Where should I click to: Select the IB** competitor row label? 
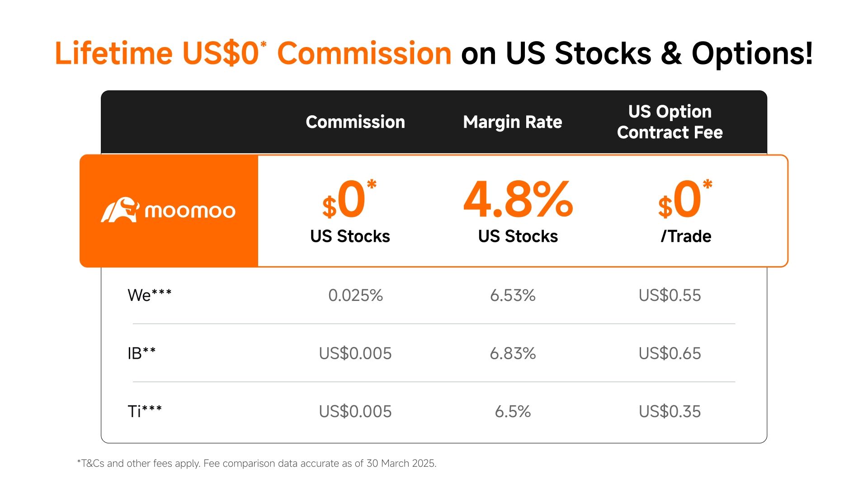pyautogui.click(x=142, y=353)
